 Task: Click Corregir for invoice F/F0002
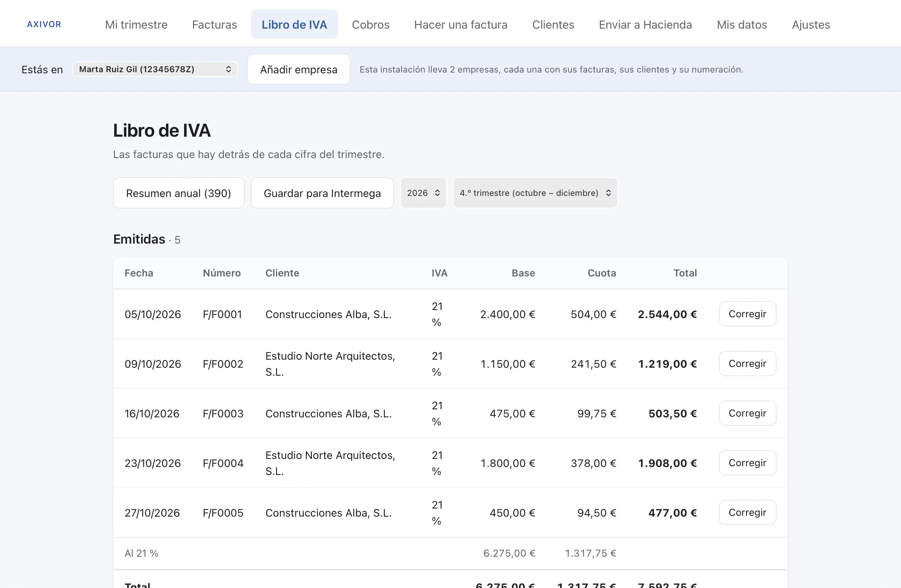click(x=748, y=363)
